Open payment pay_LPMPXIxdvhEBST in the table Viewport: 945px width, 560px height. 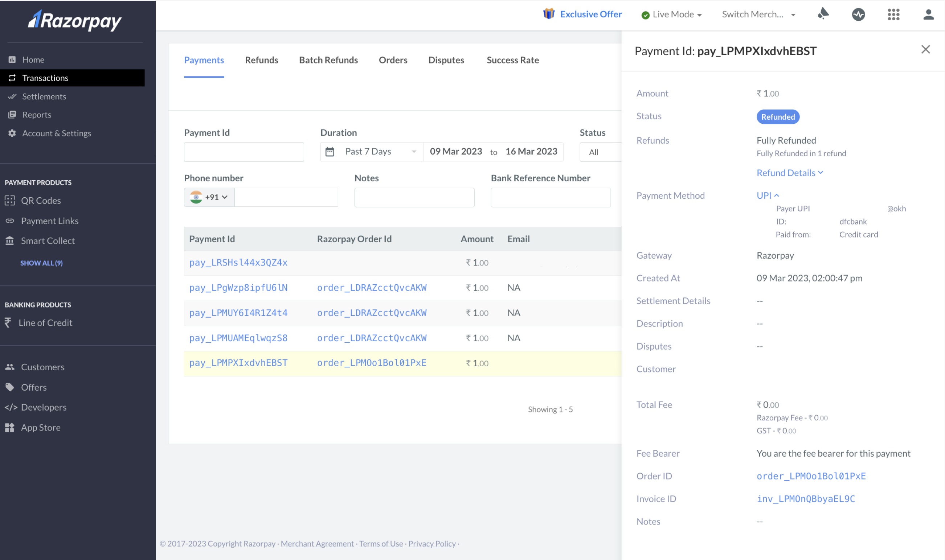[x=238, y=363]
